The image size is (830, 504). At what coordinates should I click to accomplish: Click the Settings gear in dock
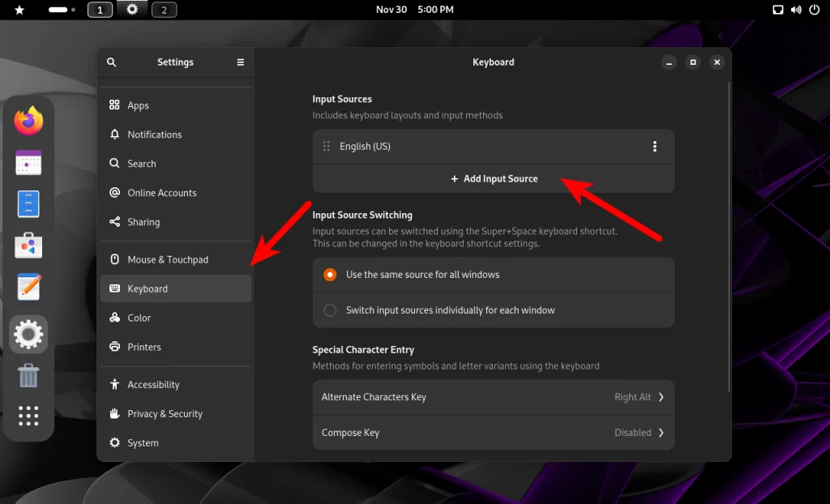28,334
